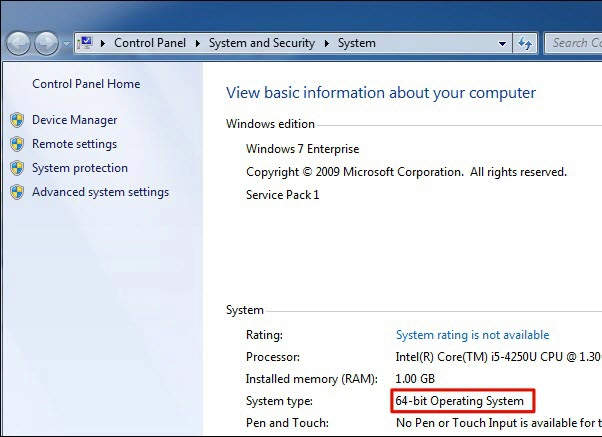
Task: Open Remote settings link
Action: [74, 144]
